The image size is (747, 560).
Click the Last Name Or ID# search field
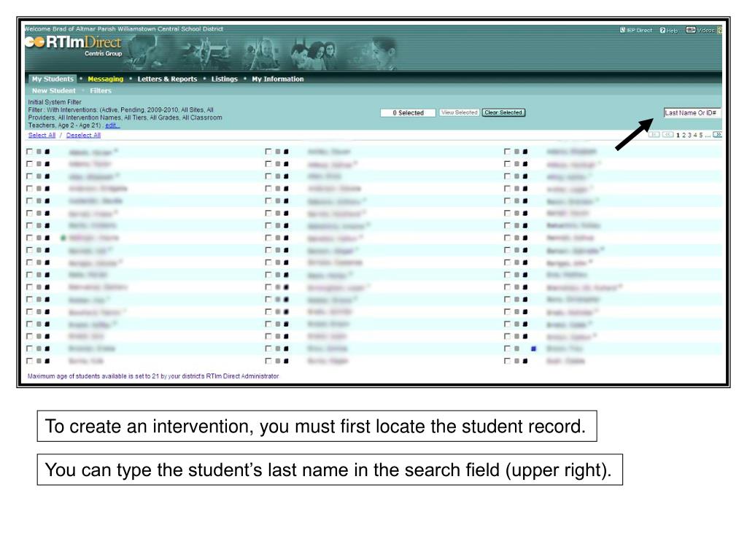click(x=692, y=112)
